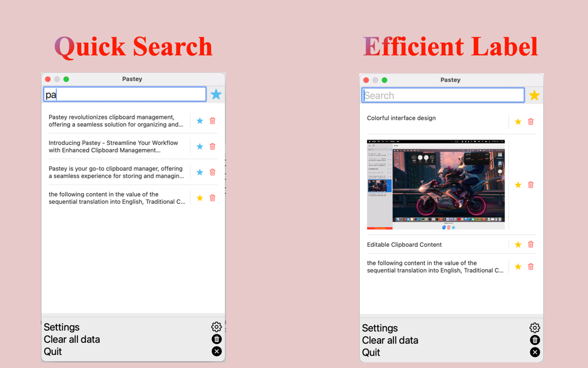Select the 'Colorful interface design' text

pos(401,118)
